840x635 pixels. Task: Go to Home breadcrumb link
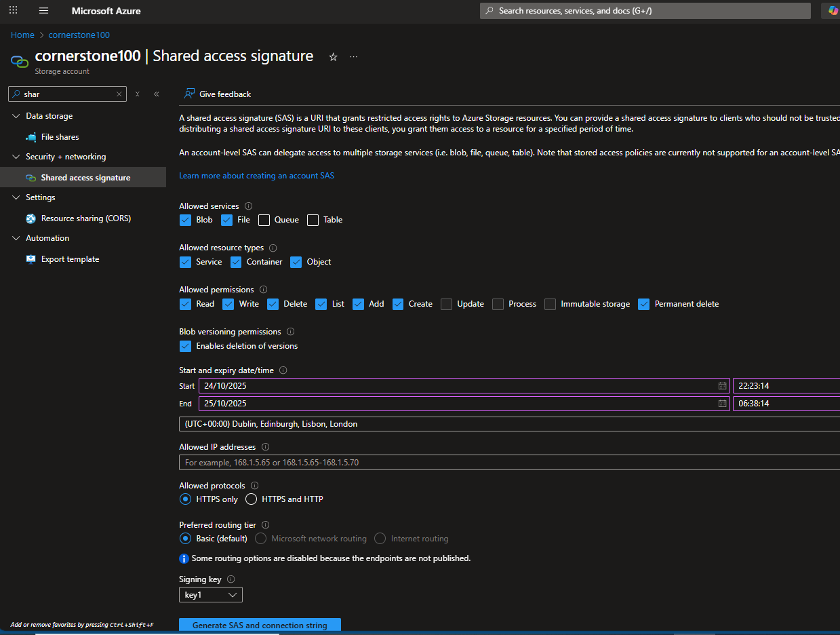point(22,35)
